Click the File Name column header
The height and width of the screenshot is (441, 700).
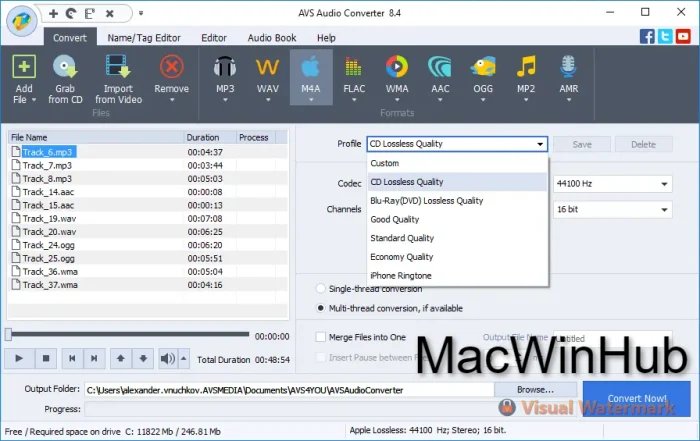click(96, 137)
